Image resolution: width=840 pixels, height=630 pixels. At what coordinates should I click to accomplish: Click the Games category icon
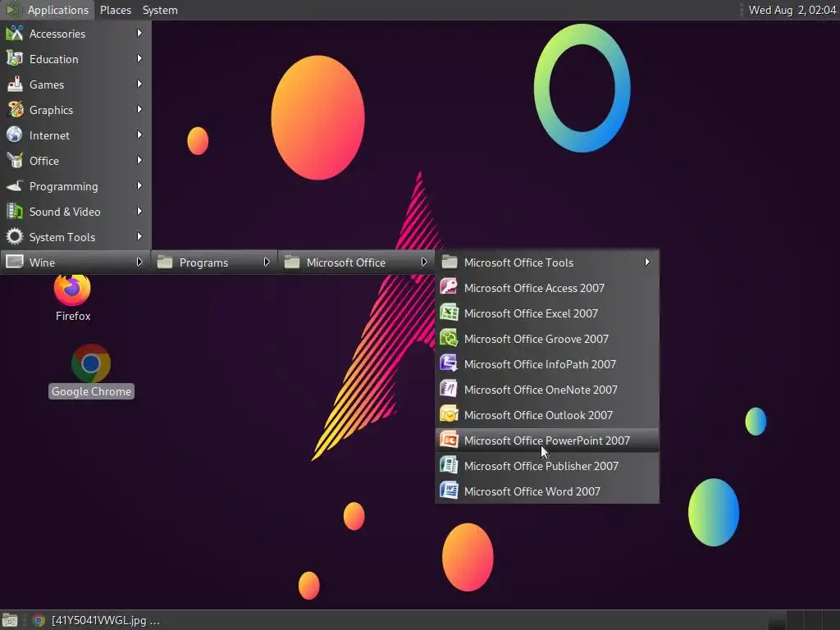(15, 84)
